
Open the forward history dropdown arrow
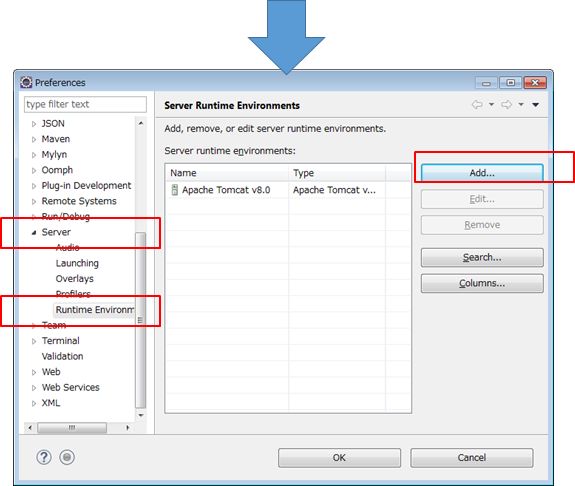(x=521, y=105)
